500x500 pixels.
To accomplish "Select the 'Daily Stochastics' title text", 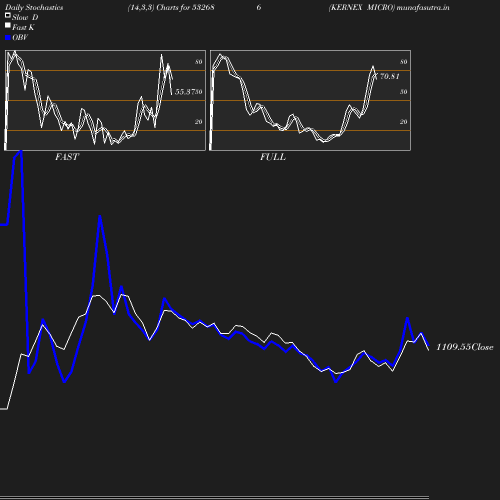I will point(34,7).
